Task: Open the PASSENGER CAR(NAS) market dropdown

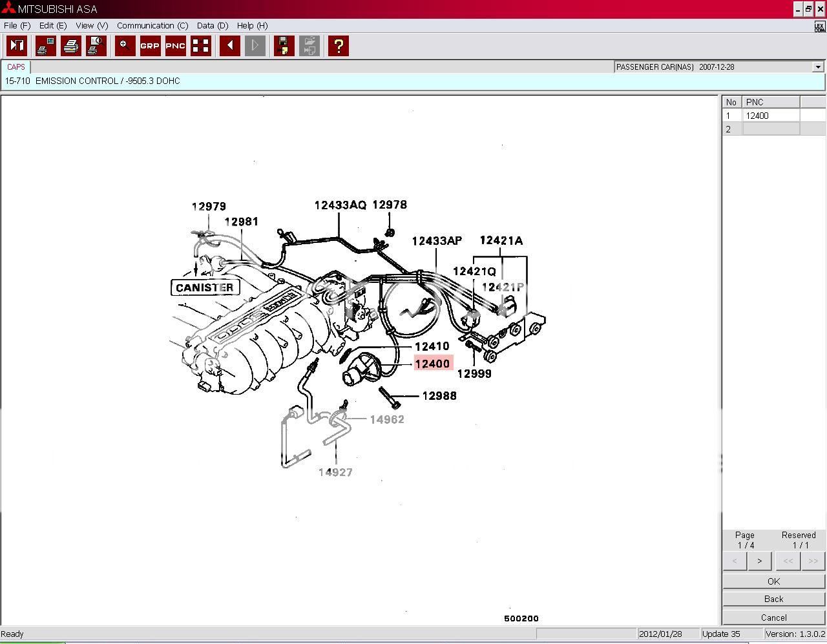Action: click(817, 67)
